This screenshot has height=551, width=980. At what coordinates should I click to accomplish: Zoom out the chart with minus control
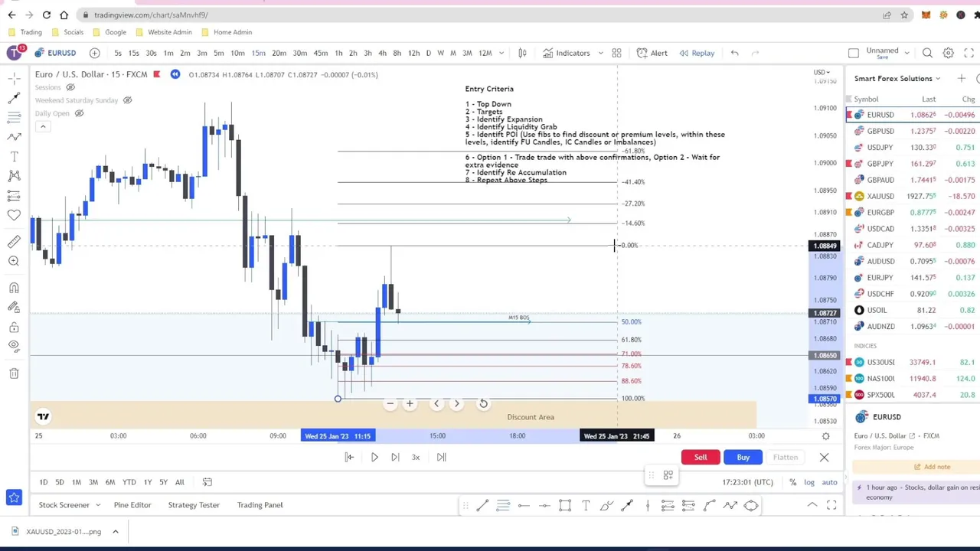pos(390,403)
